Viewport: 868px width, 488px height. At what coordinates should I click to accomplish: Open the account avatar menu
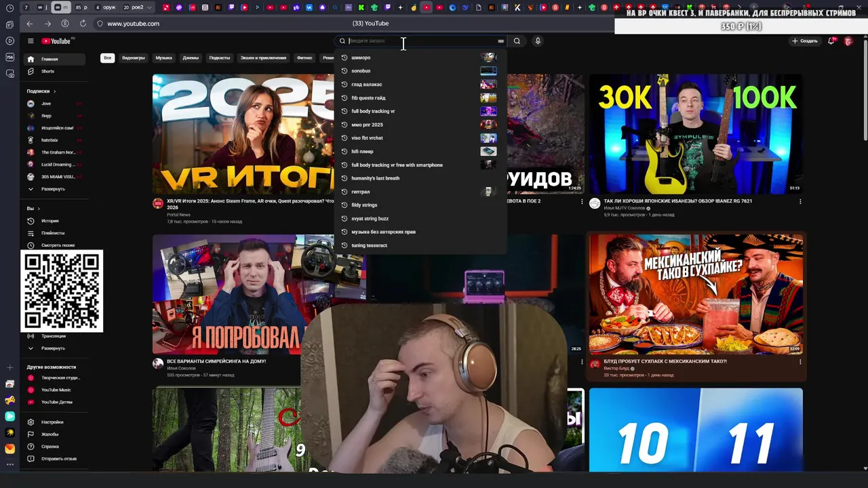coord(848,41)
